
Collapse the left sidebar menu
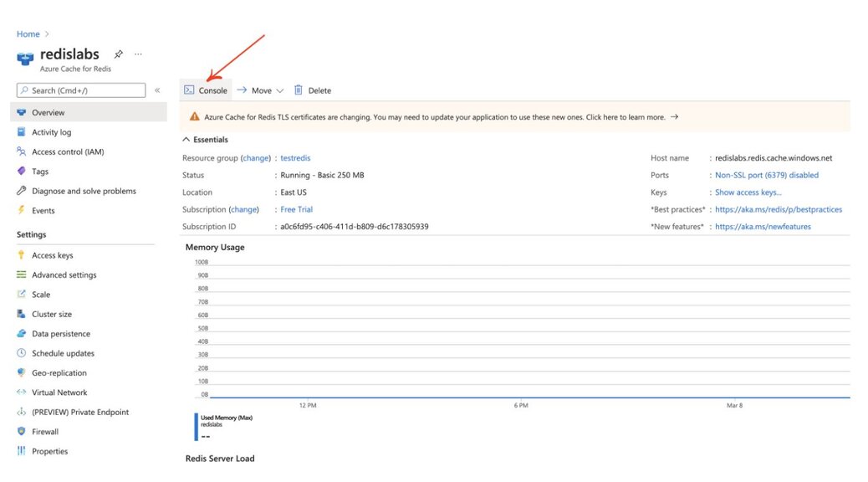click(x=156, y=90)
